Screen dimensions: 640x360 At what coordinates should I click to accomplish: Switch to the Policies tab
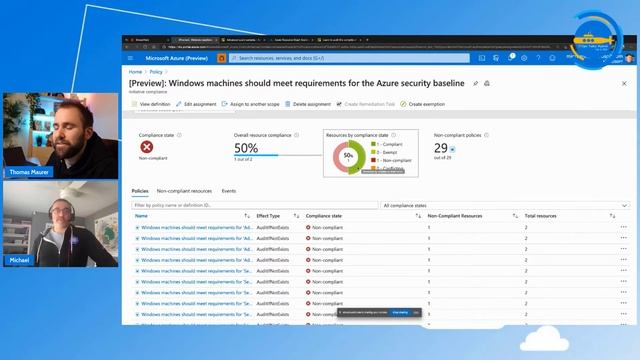coord(140,191)
